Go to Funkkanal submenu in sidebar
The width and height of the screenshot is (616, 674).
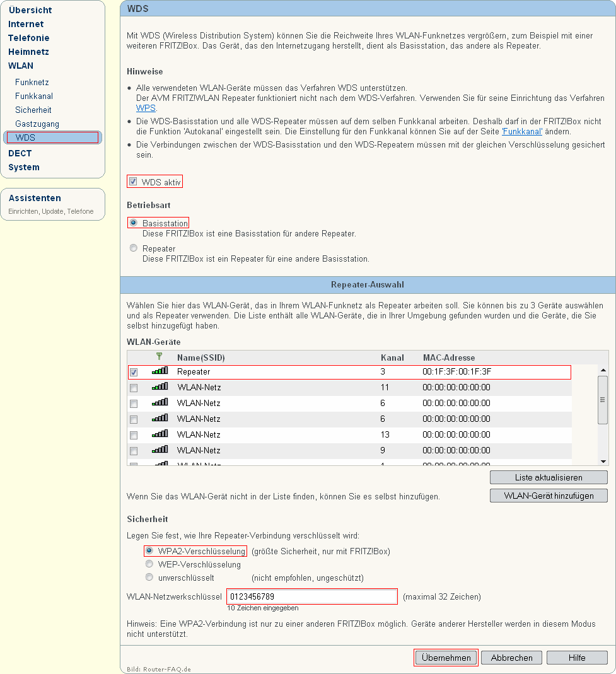click(34, 96)
